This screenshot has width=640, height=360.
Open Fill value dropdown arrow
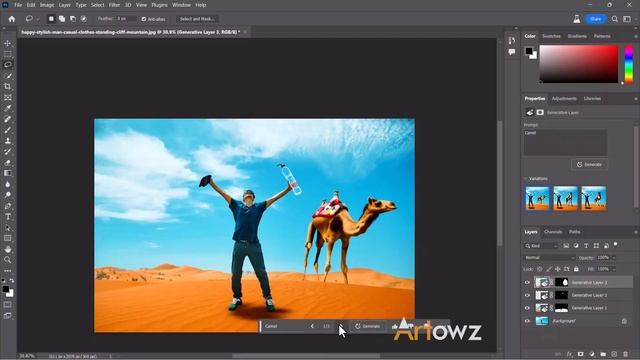(x=613, y=269)
